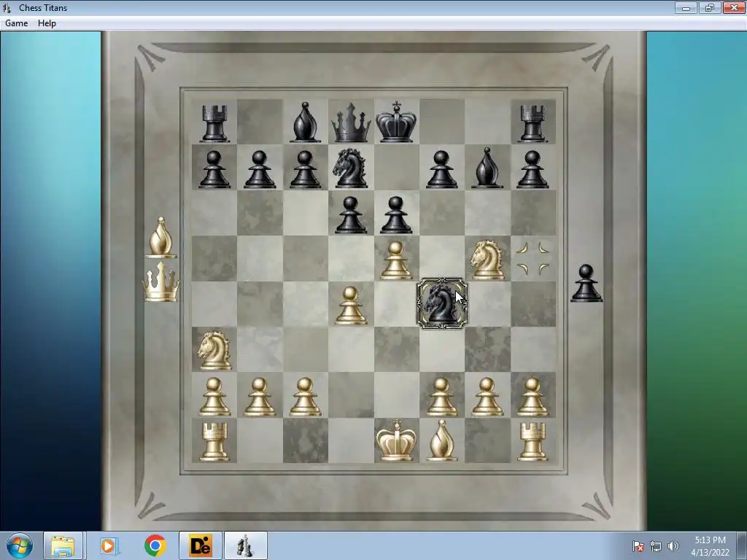The width and height of the screenshot is (747, 560).
Task: Click the white knight on a3
Action: [x=214, y=351]
